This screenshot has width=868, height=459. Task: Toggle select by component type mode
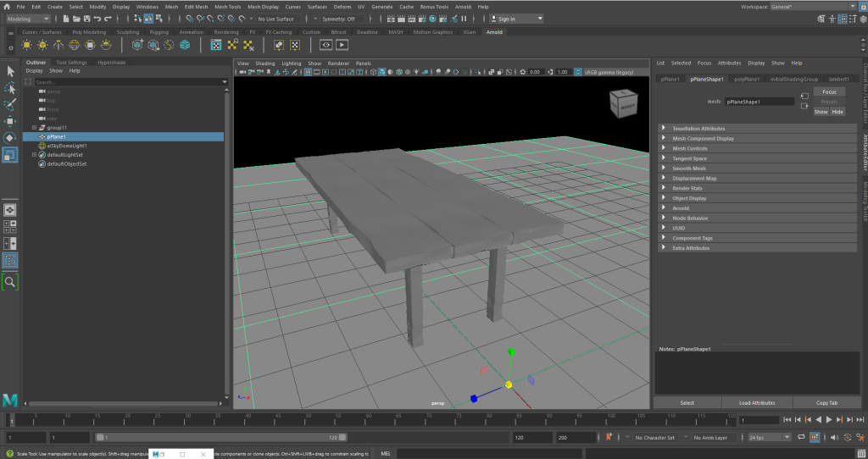pos(159,19)
